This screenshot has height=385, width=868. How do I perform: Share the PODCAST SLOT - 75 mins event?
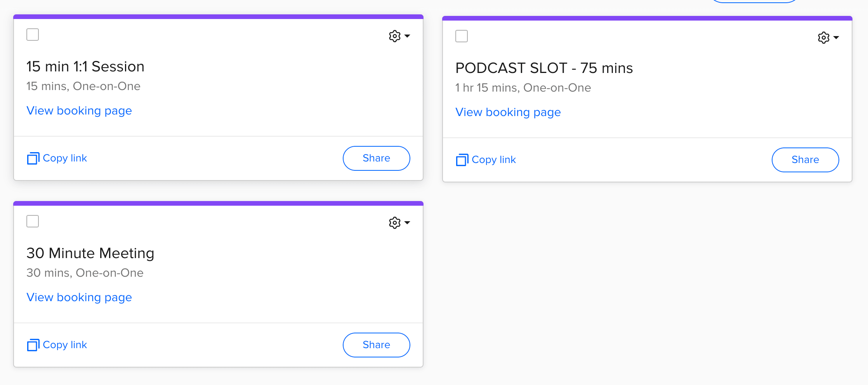pyautogui.click(x=805, y=160)
